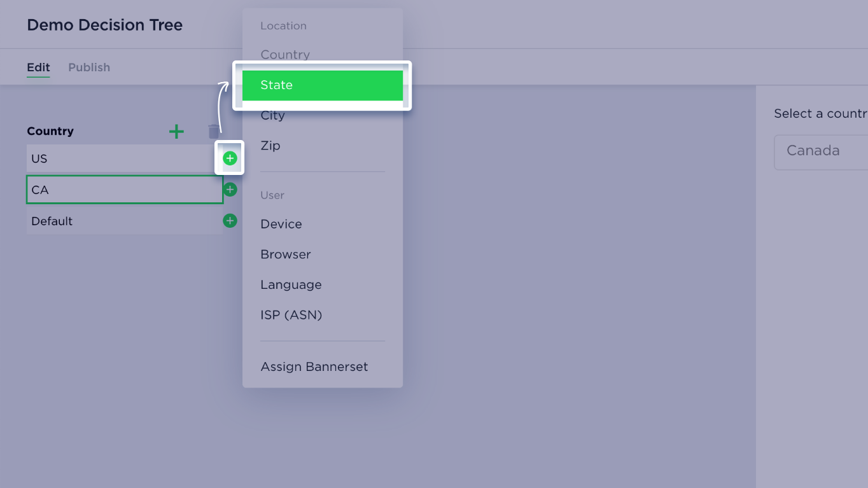Select the US row in Country list
This screenshot has width=868, height=488.
coord(125,158)
